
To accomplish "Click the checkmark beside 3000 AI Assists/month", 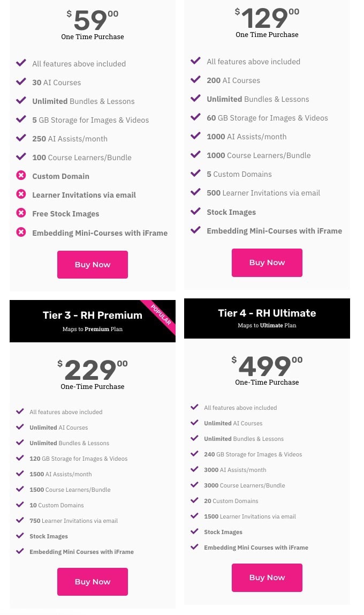I will [194, 469].
